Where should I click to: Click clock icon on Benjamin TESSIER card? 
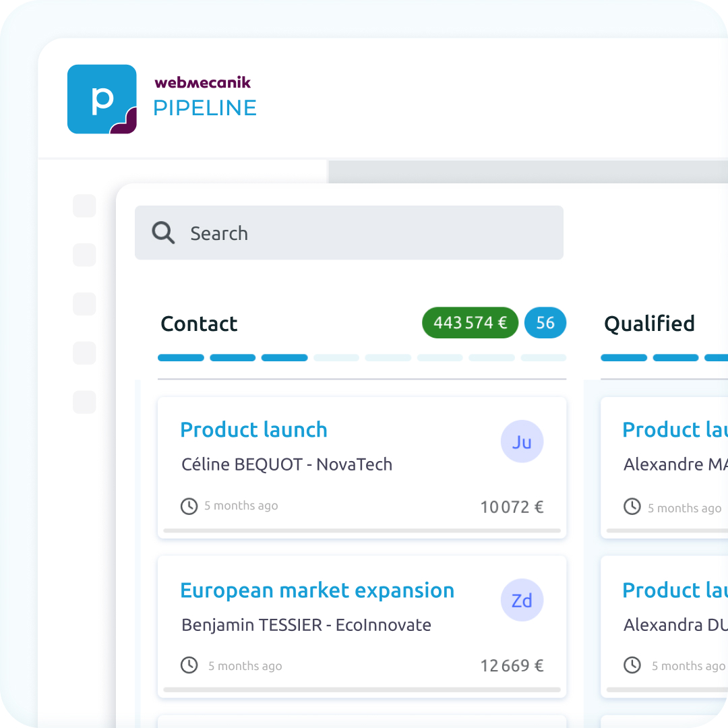[x=189, y=665]
